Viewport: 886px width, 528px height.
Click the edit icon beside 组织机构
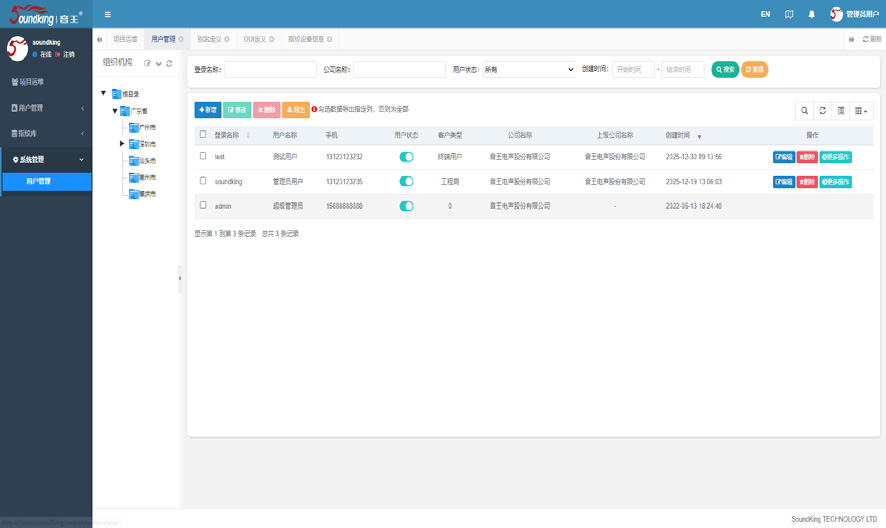[x=147, y=63]
